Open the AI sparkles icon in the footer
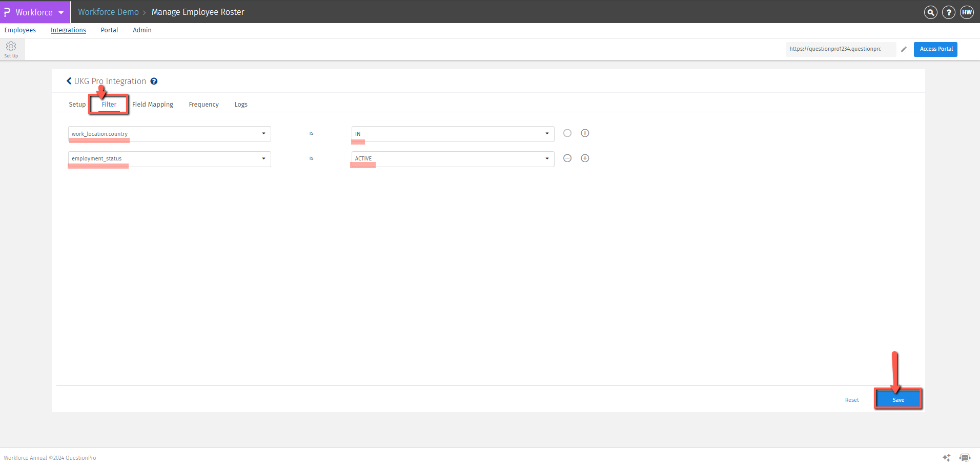Screen dimensions: 980x468 tap(946, 458)
